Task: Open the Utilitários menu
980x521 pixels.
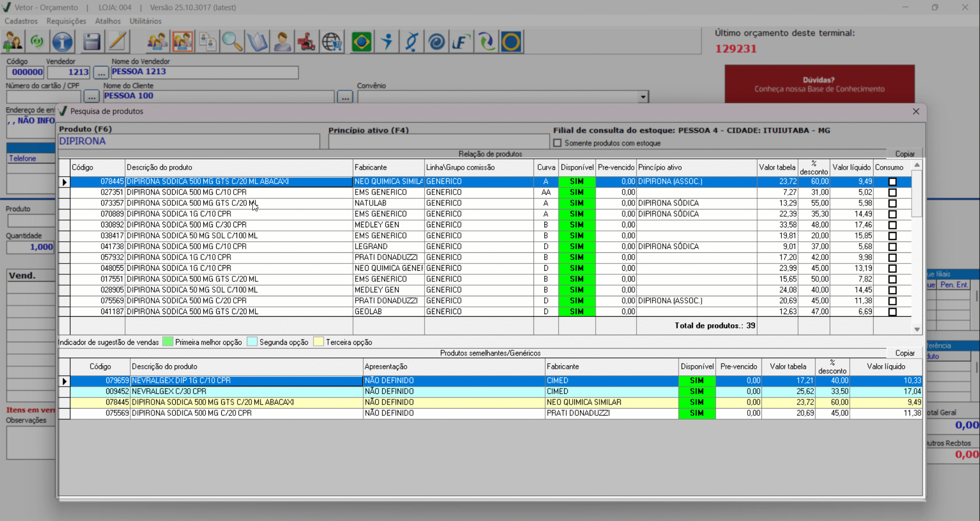Action: pos(145,21)
